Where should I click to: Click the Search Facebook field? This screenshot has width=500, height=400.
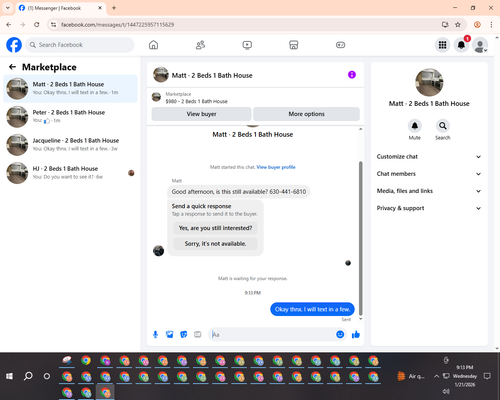(x=80, y=45)
